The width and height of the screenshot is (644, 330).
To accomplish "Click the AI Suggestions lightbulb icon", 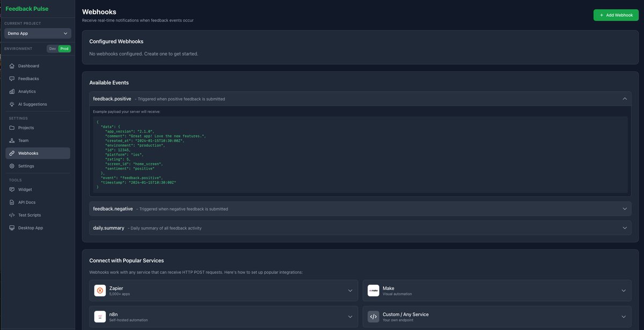I will 12,104.
